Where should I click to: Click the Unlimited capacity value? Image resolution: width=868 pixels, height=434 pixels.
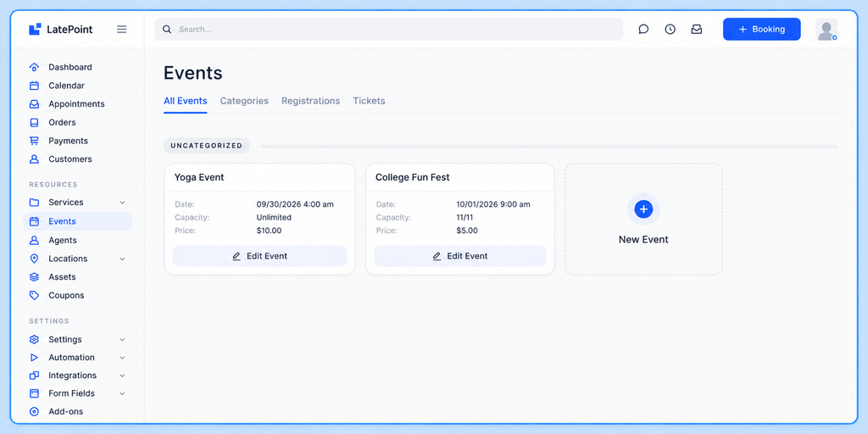click(274, 218)
